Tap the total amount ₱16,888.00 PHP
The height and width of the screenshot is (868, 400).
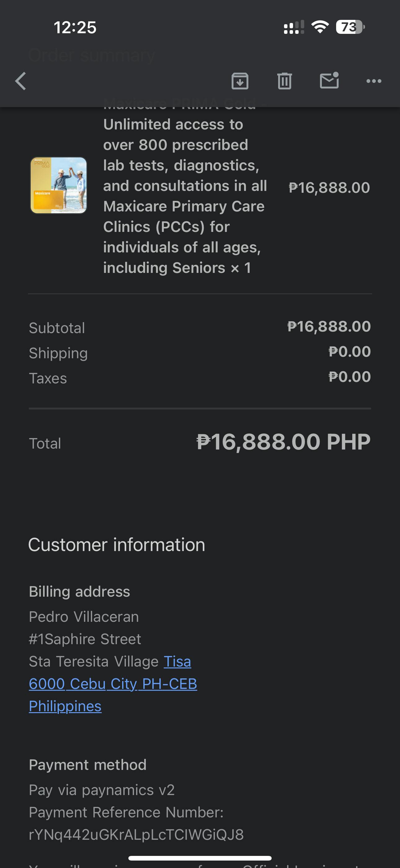click(x=283, y=442)
